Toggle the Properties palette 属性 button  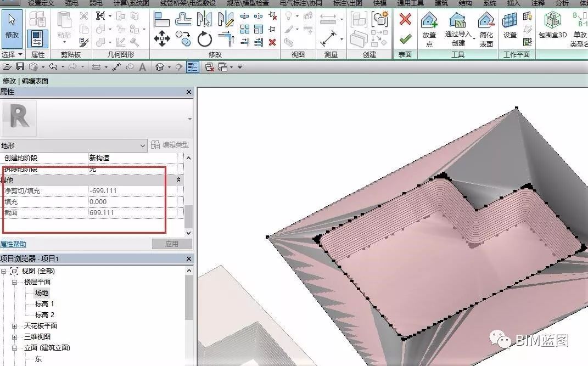(37, 38)
